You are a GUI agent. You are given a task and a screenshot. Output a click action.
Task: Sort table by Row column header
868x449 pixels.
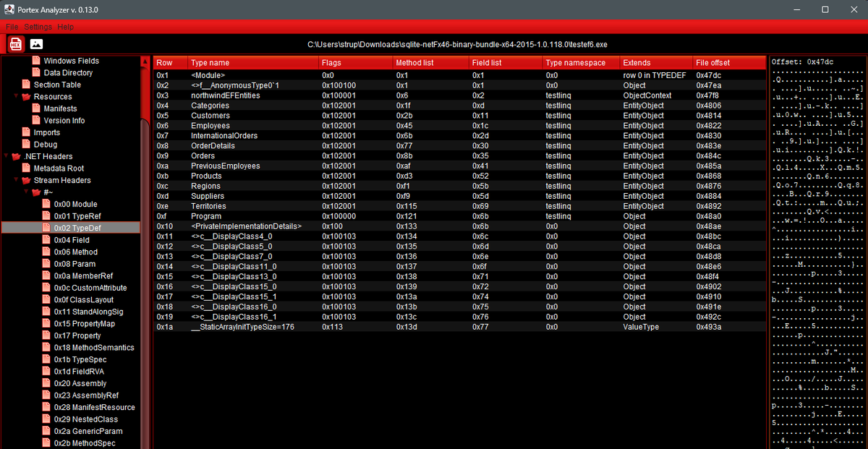coord(171,63)
